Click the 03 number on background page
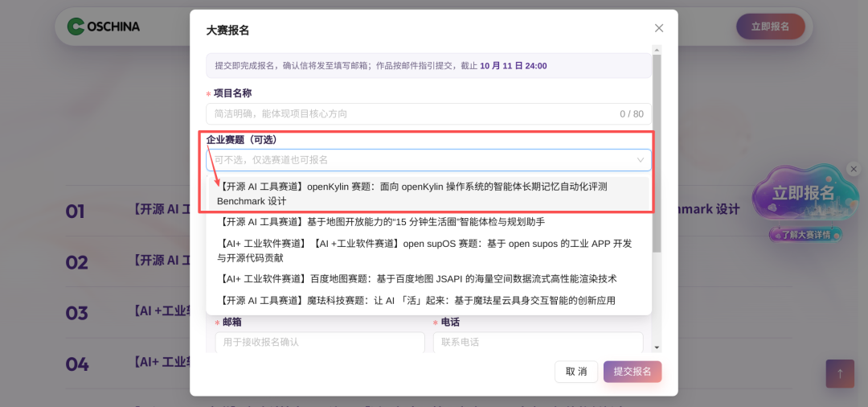 tap(77, 314)
